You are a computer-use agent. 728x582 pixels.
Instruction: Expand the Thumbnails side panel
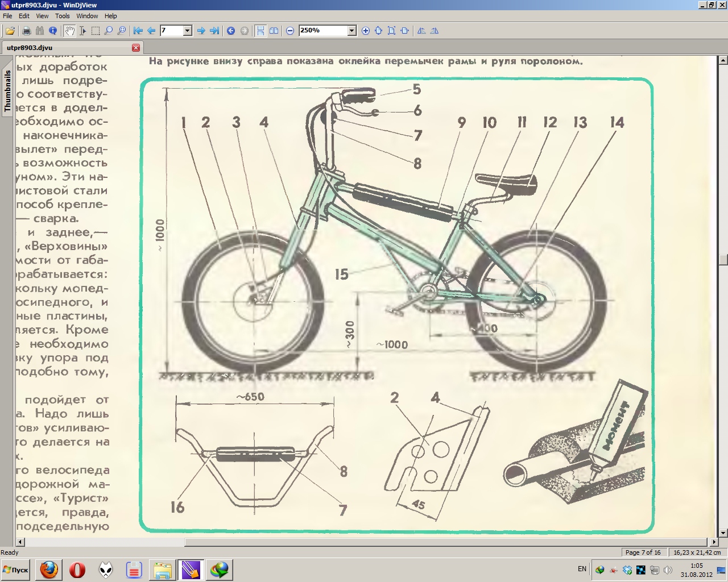pyautogui.click(x=7, y=91)
